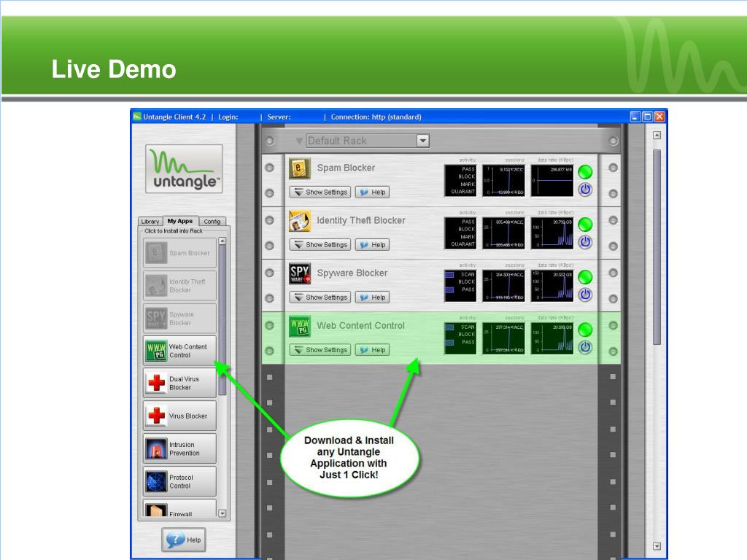
Task: Switch to the Library tab
Action: click(x=150, y=222)
